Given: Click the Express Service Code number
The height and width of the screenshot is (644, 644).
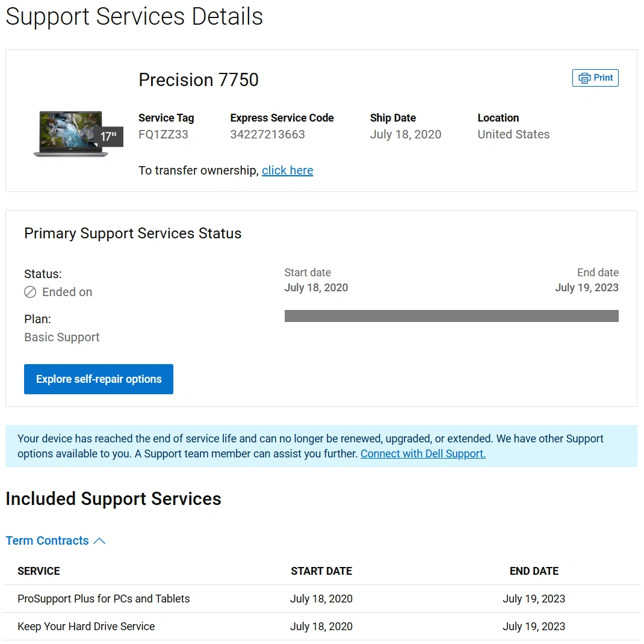Looking at the screenshot, I should click(x=267, y=134).
